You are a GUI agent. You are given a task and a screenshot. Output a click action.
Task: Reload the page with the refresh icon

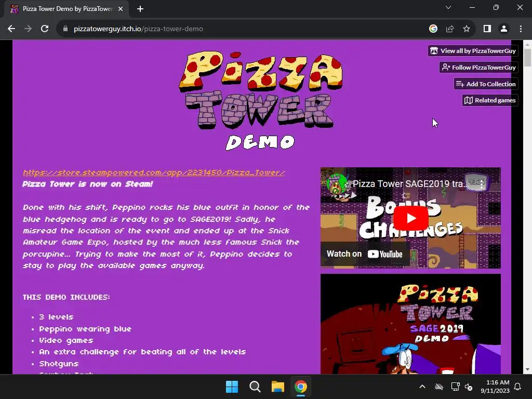tap(45, 29)
